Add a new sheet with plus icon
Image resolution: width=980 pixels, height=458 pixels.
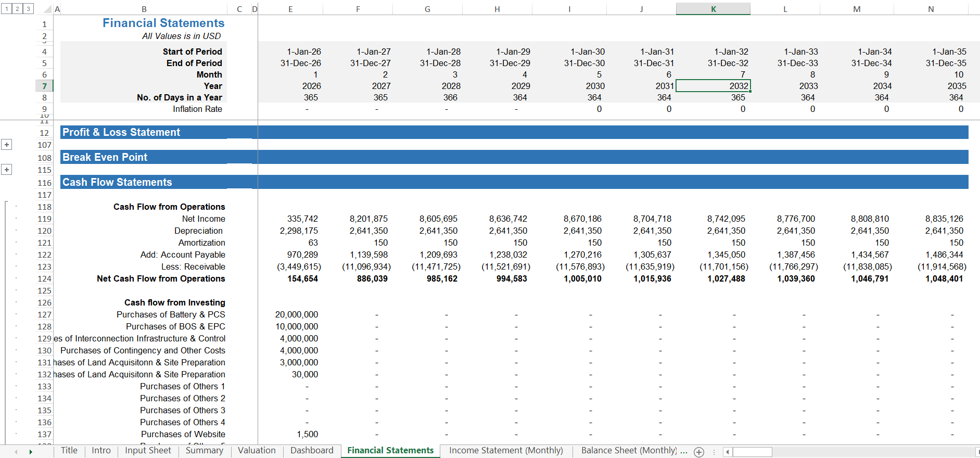point(699,452)
